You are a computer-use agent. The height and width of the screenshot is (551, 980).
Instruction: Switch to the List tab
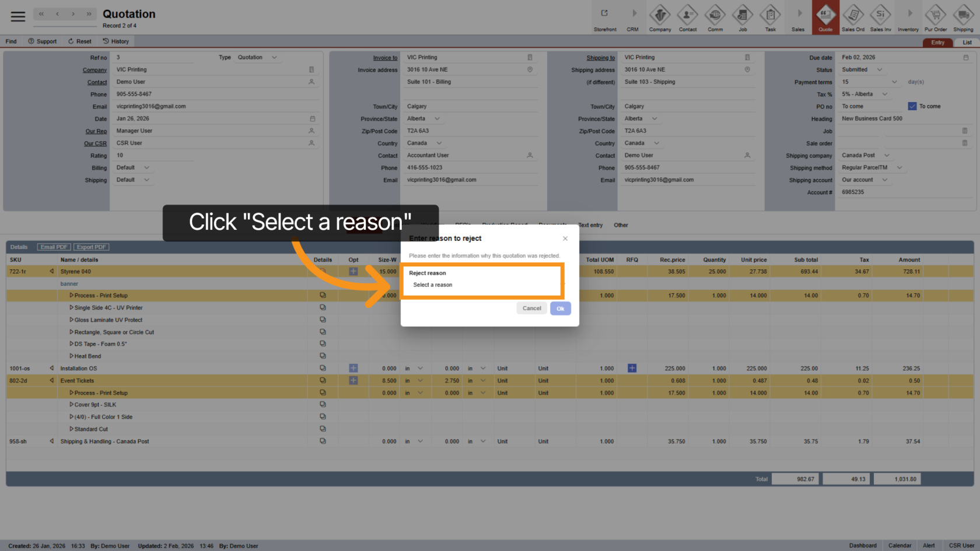click(967, 43)
